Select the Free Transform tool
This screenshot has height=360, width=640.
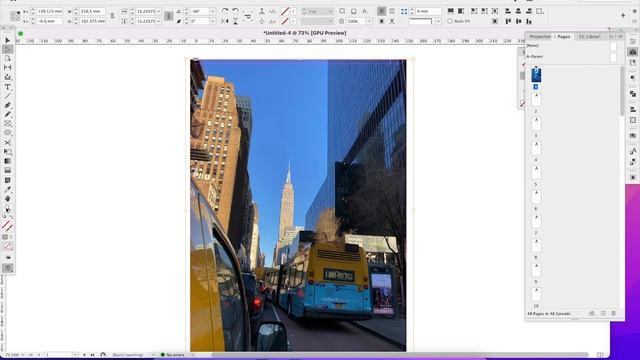coord(7,152)
